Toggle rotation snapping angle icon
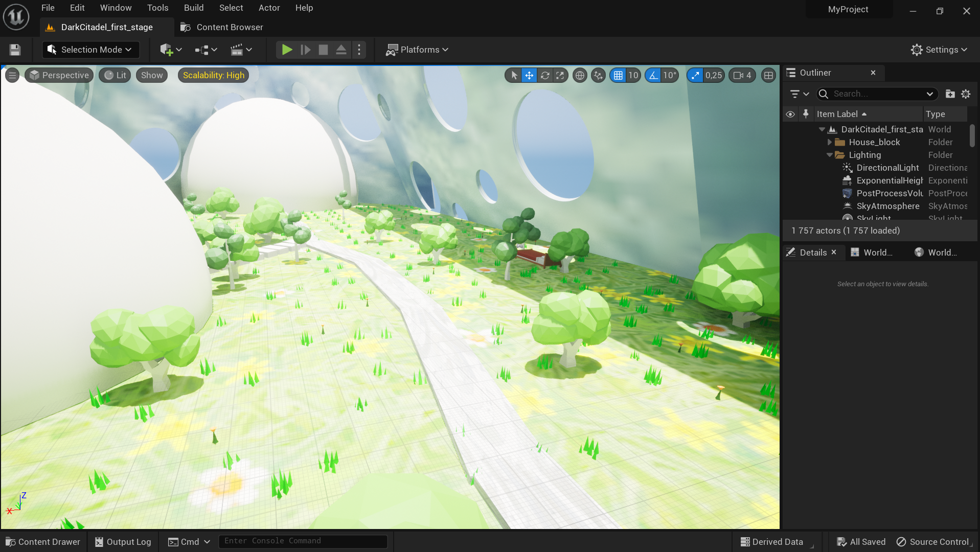The width and height of the screenshot is (980, 552). coord(653,75)
